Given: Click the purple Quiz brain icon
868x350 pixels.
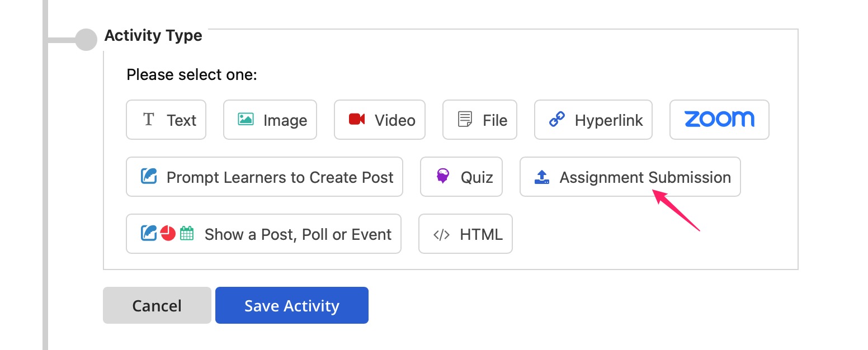Looking at the screenshot, I should (443, 177).
